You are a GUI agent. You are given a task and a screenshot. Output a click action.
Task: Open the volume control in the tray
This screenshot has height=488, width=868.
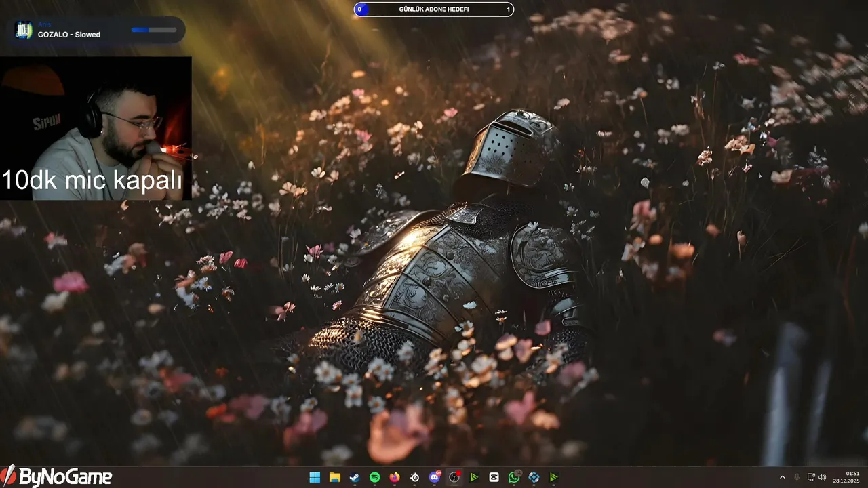(x=823, y=477)
